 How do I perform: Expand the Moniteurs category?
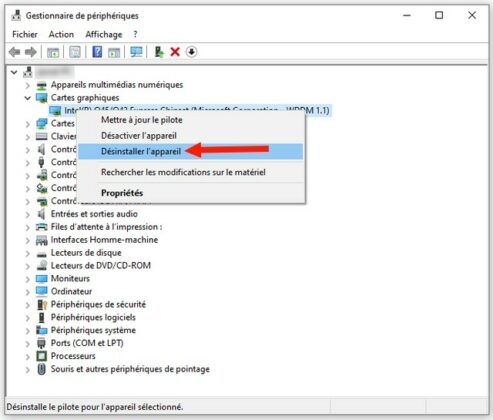tap(28, 279)
